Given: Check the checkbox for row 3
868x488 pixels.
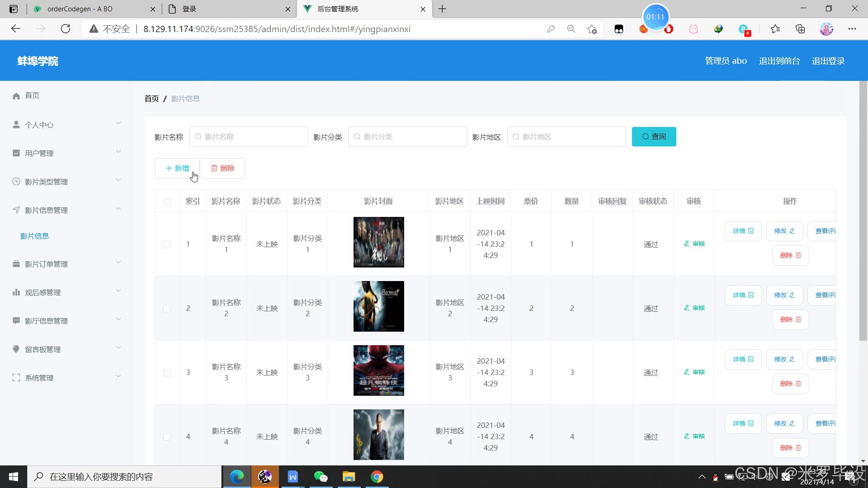Looking at the screenshot, I should point(167,373).
